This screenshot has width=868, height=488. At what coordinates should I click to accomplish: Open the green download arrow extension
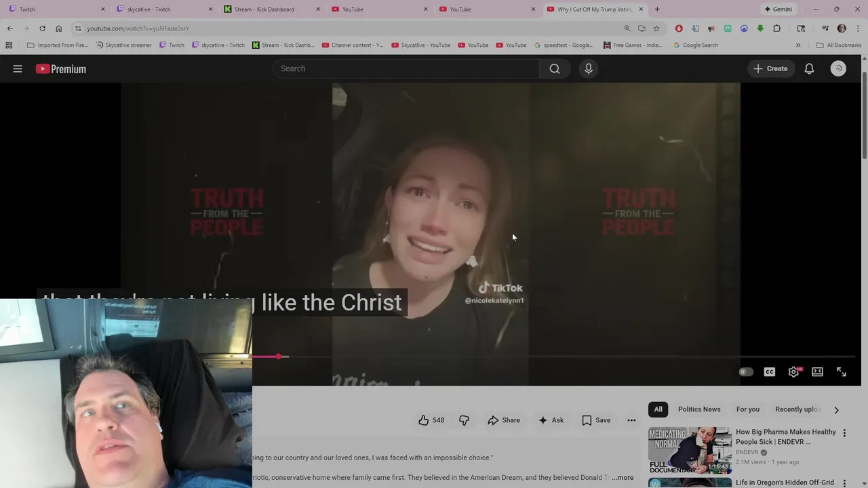pos(760,28)
